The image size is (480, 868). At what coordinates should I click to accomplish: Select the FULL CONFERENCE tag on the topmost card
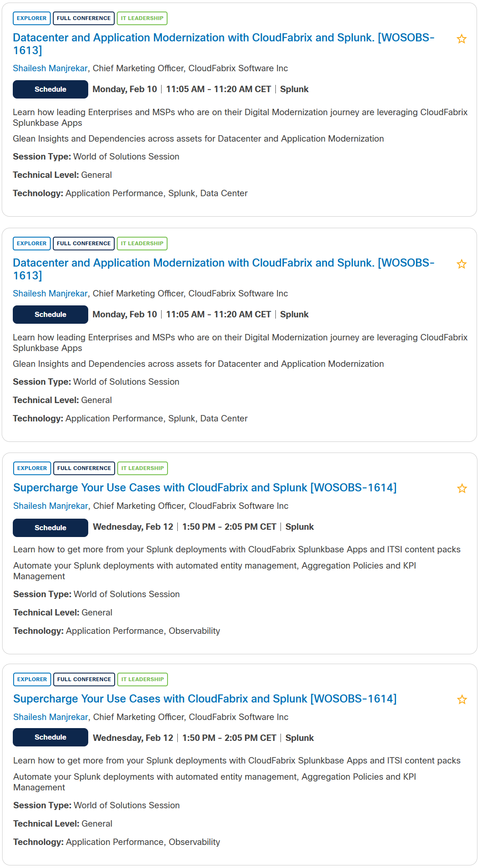[84, 18]
